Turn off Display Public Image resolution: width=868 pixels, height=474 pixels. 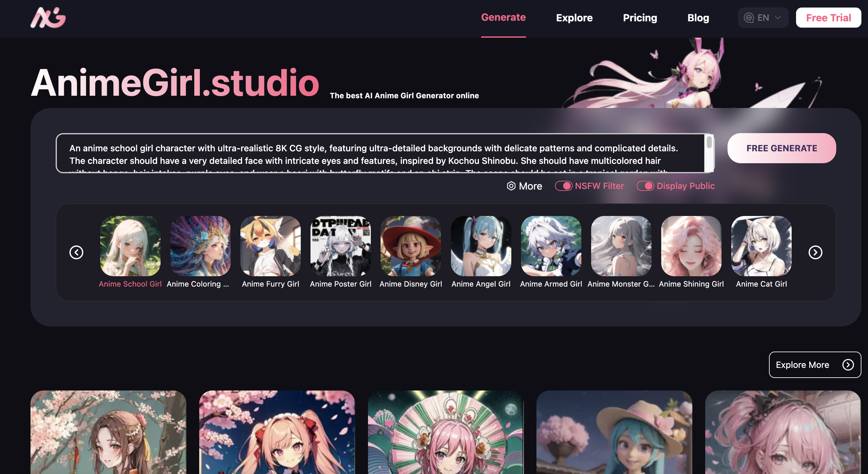point(646,186)
